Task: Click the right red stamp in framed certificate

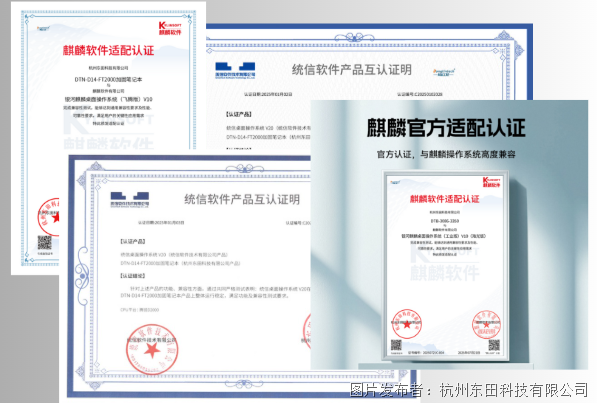Action: pos(486,325)
